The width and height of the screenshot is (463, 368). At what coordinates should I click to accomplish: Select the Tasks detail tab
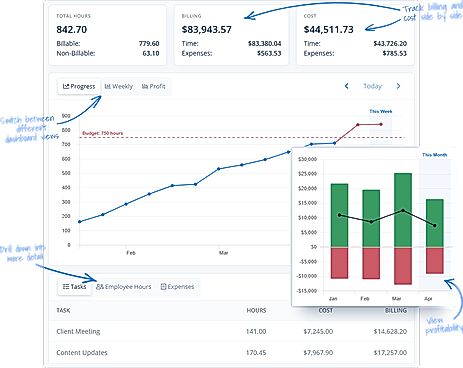[74, 287]
